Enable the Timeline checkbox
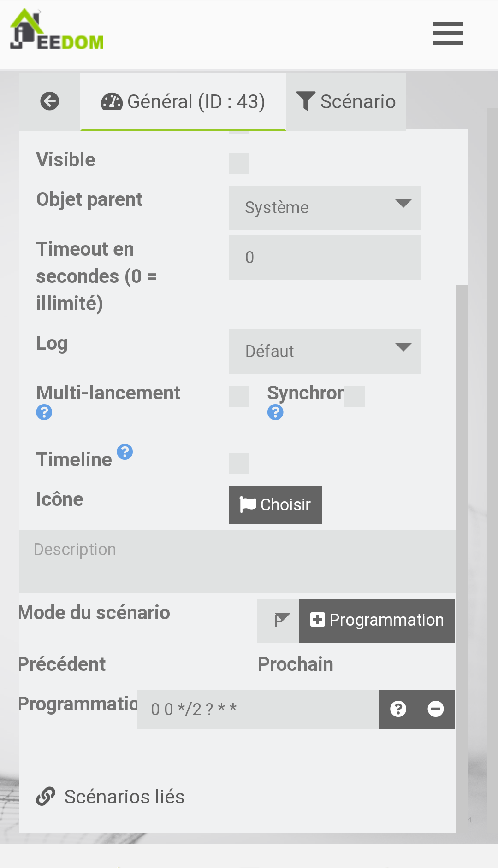498x868 pixels. coord(239,463)
